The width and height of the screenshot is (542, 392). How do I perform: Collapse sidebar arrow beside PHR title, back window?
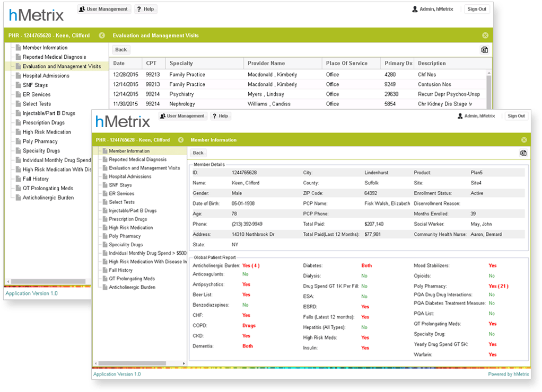point(102,35)
